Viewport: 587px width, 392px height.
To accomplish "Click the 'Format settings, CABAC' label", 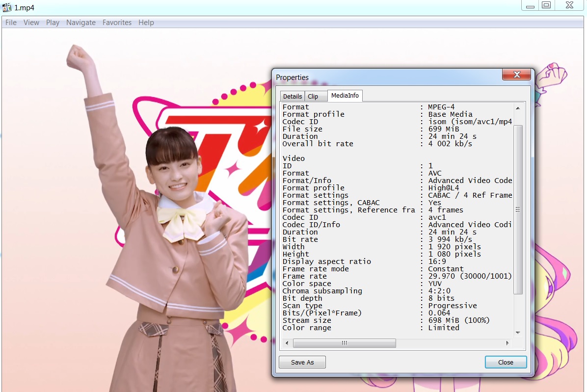I will (x=331, y=203).
